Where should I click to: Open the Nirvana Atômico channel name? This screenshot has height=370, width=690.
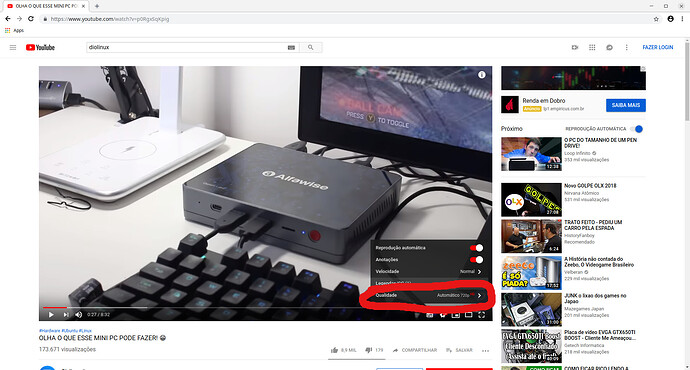(x=581, y=193)
